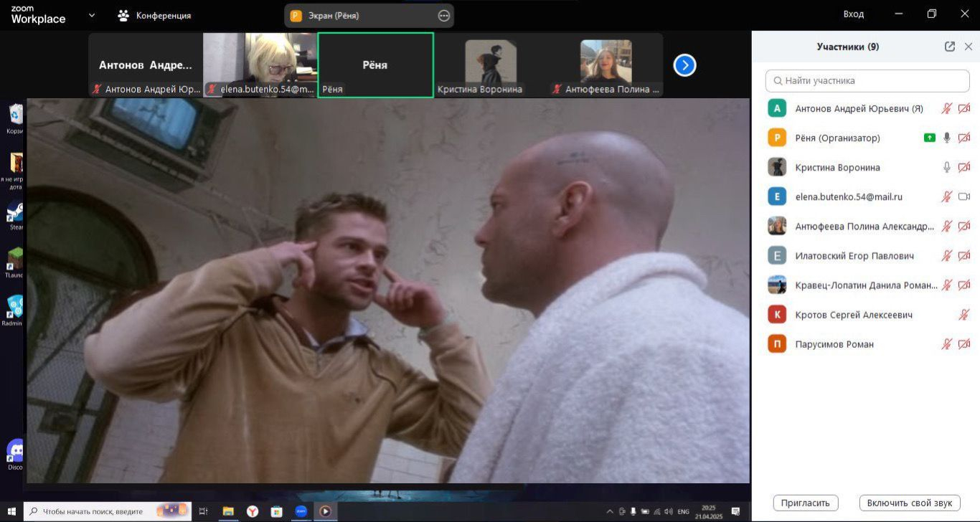Select Кристина Воронина video thumbnail

[x=491, y=65]
